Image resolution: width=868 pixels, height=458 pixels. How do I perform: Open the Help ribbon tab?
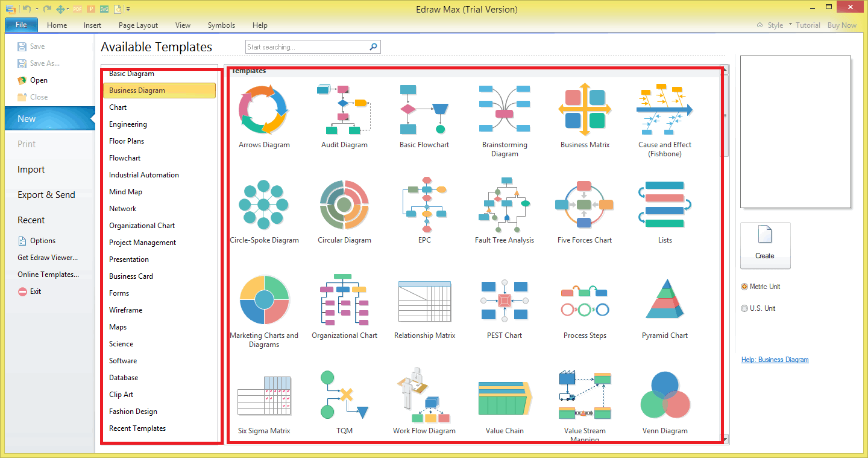[x=260, y=25]
